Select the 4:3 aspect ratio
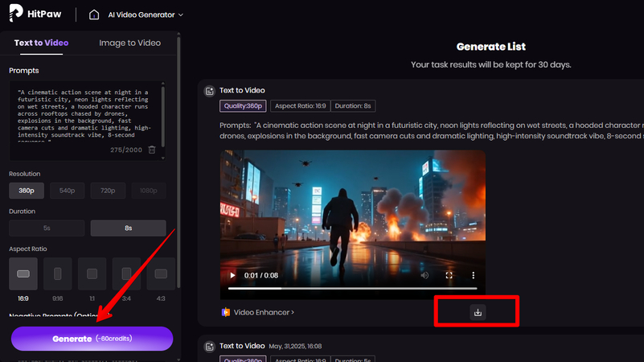The width and height of the screenshot is (644, 362). 161,274
